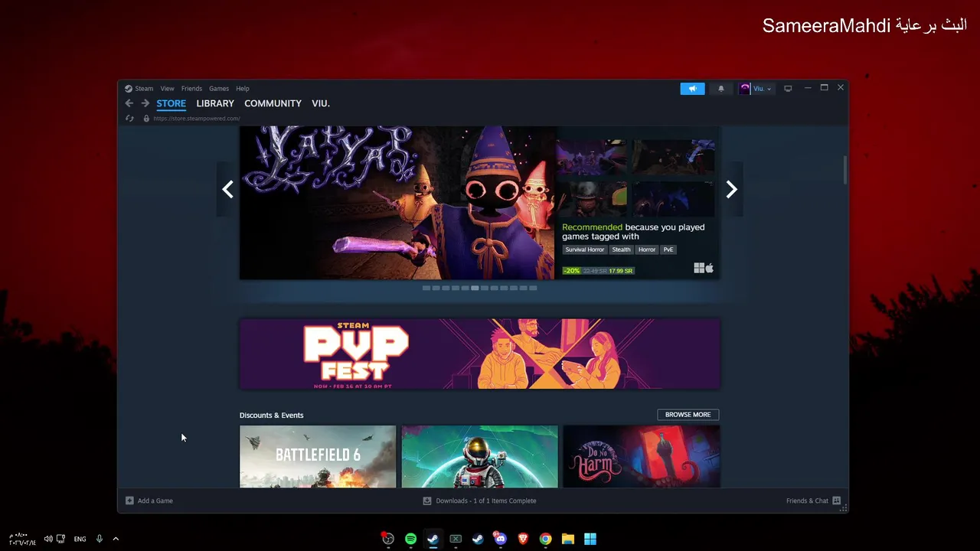Image resolution: width=980 pixels, height=551 pixels.
Task: Open the Do No Harm tile
Action: pyautogui.click(x=642, y=456)
